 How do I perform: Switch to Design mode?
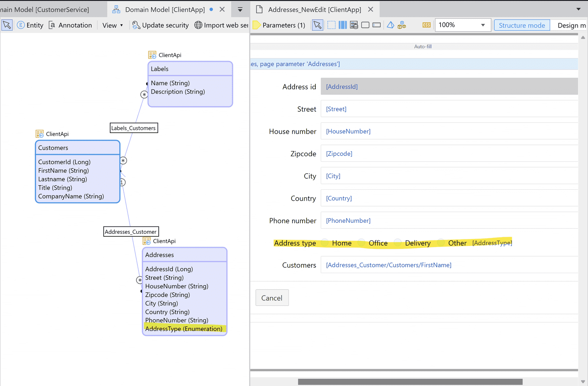(x=569, y=25)
